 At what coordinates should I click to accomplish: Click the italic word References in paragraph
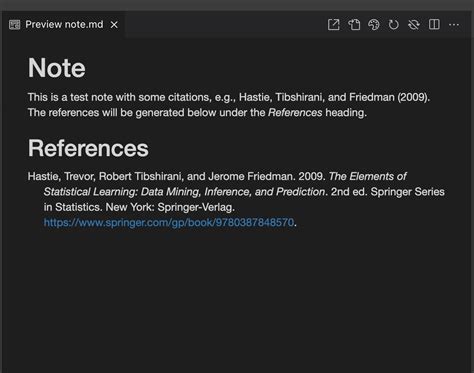(295, 113)
